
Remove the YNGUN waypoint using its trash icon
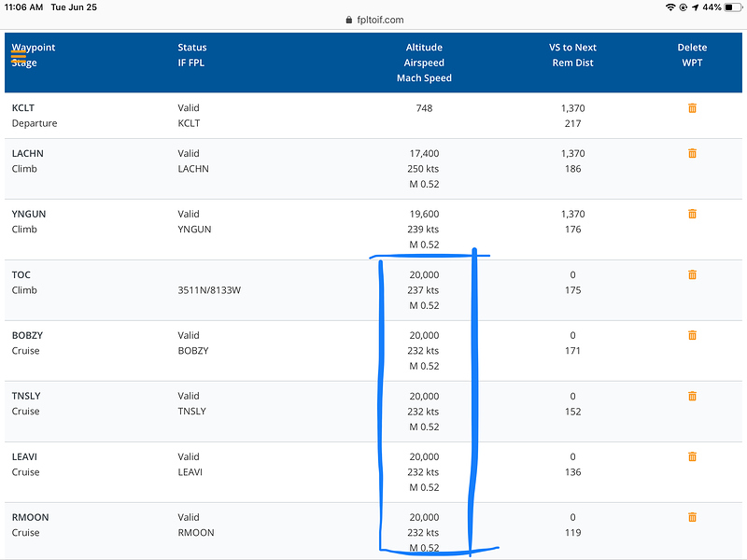692,214
